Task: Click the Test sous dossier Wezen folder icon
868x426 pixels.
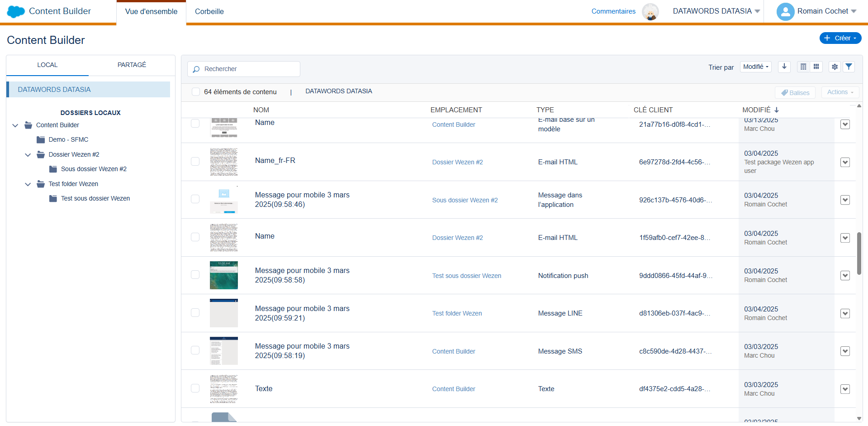Action: pos(53,198)
